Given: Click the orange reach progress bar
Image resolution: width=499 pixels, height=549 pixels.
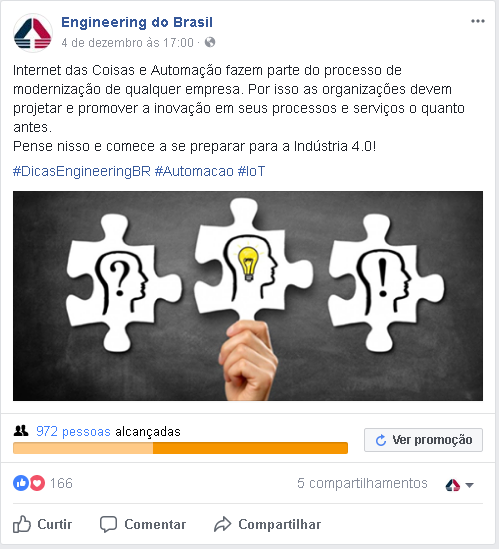Looking at the screenshot, I should 180,448.
